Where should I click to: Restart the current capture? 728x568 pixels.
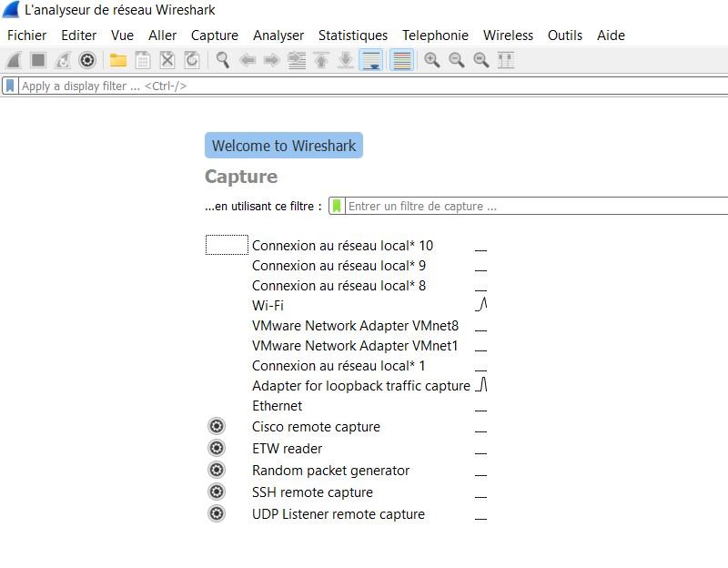coord(63,60)
